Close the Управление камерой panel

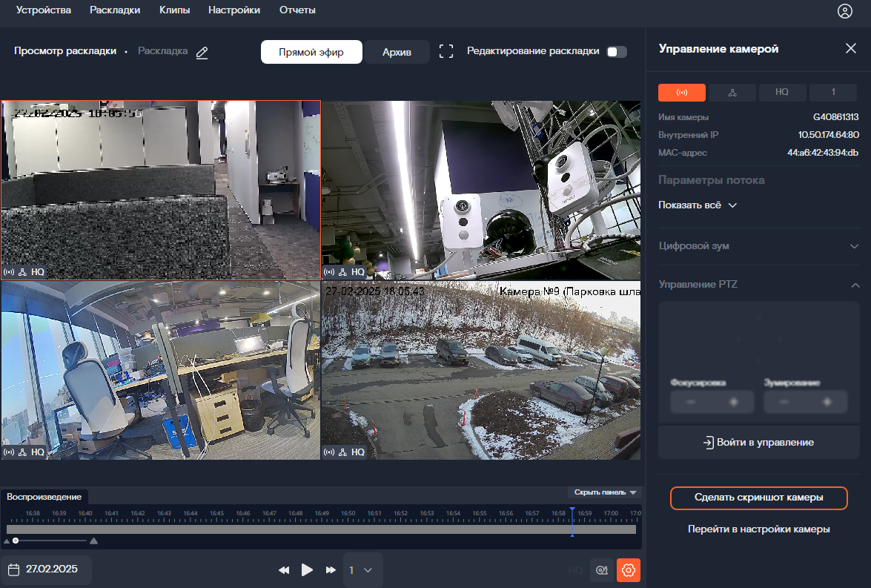[850, 48]
